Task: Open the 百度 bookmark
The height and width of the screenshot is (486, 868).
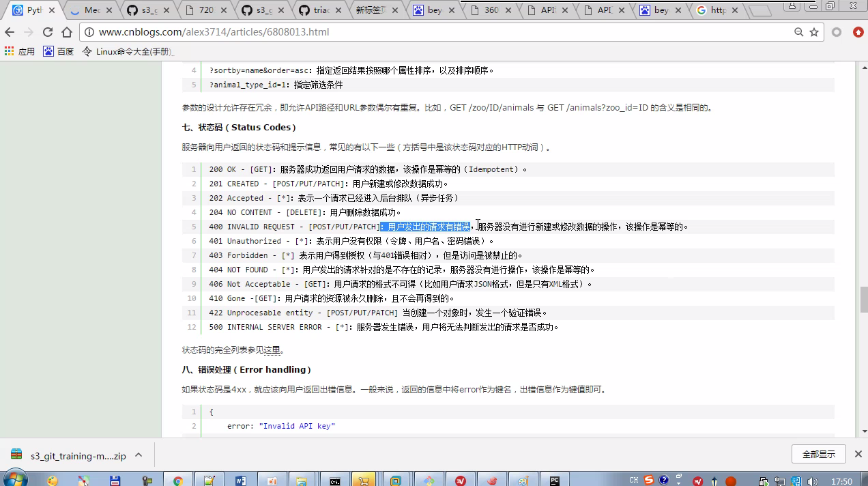Action: click(59, 51)
